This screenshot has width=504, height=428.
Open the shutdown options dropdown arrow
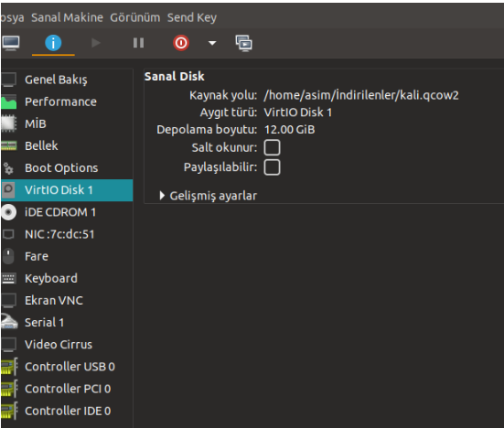(212, 43)
